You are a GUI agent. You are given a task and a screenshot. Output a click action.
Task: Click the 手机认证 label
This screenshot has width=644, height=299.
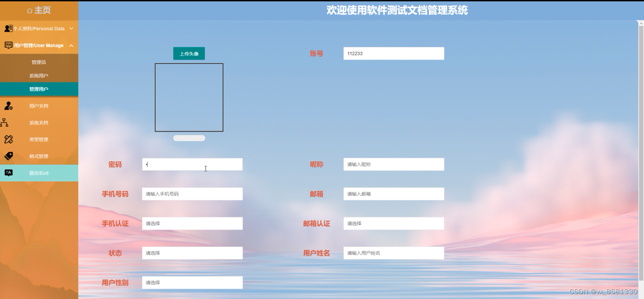coord(115,223)
